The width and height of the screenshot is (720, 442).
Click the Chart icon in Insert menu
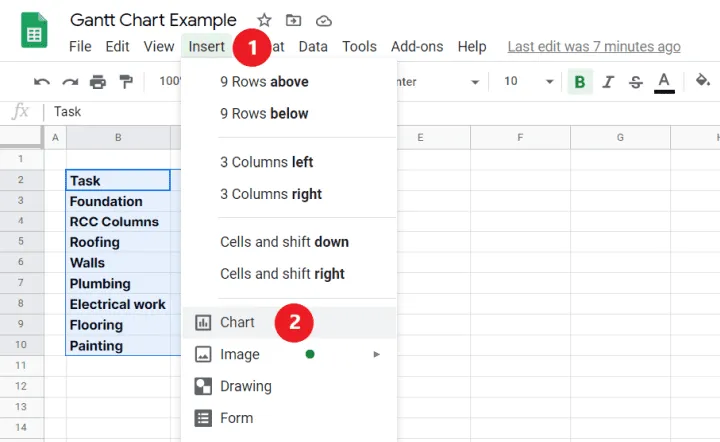click(x=203, y=322)
